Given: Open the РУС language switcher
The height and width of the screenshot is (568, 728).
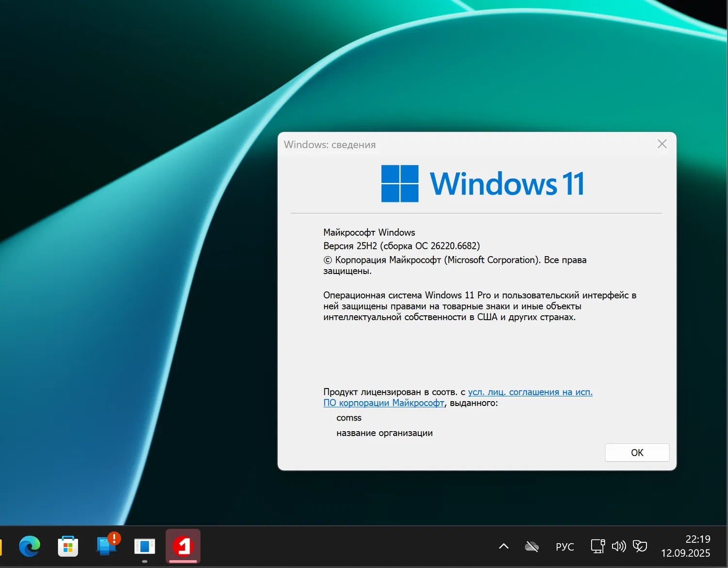Looking at the screenshot, I should pyautogui.click(x=564, y=546).
